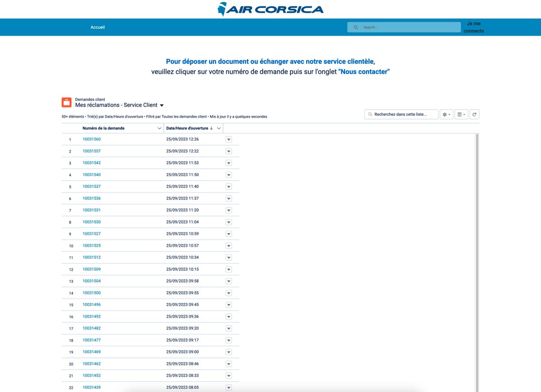Image resolution: width=541 pixels, height=392 pixels.
Task: Show row actions for request 10031537
Action: (x=229, y=187)
